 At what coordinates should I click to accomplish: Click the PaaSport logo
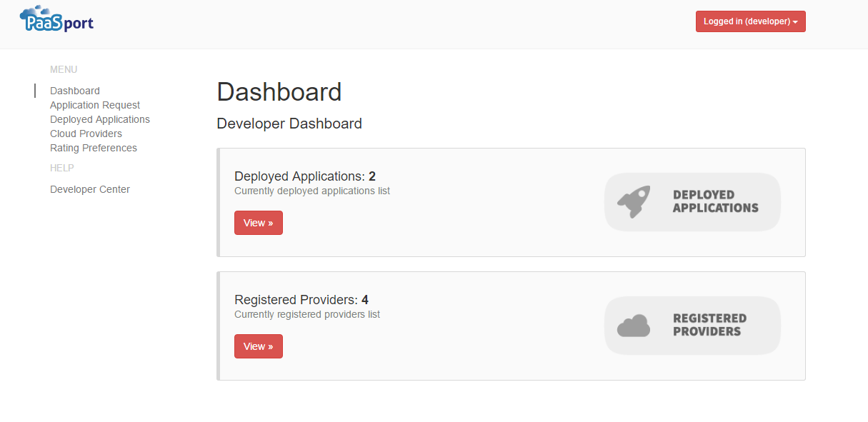click(57, 19)
